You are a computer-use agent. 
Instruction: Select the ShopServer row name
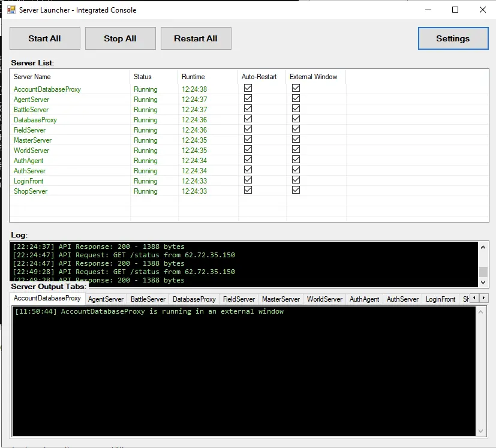[x=31, y=191]
